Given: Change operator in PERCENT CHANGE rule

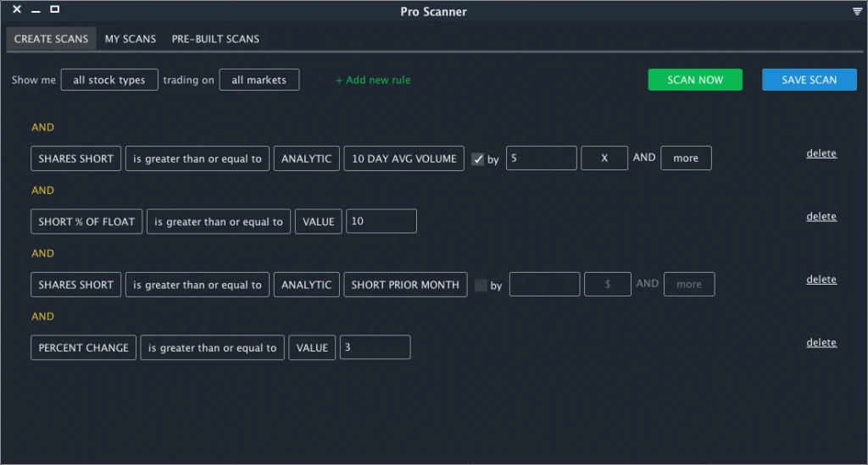Looking at the screenshot, I should tap(212, 348).
